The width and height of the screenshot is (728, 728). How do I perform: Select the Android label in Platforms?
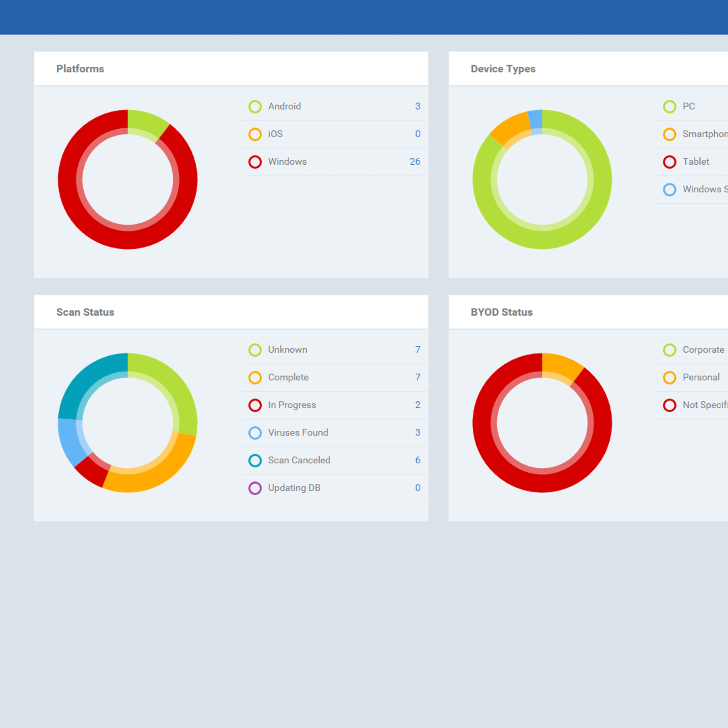(x=284, y=106)
